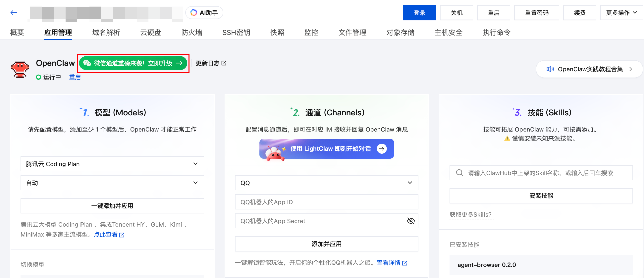
Task: Click the OpenClaw red lobster logo
Action: click(x=20, y=69)
